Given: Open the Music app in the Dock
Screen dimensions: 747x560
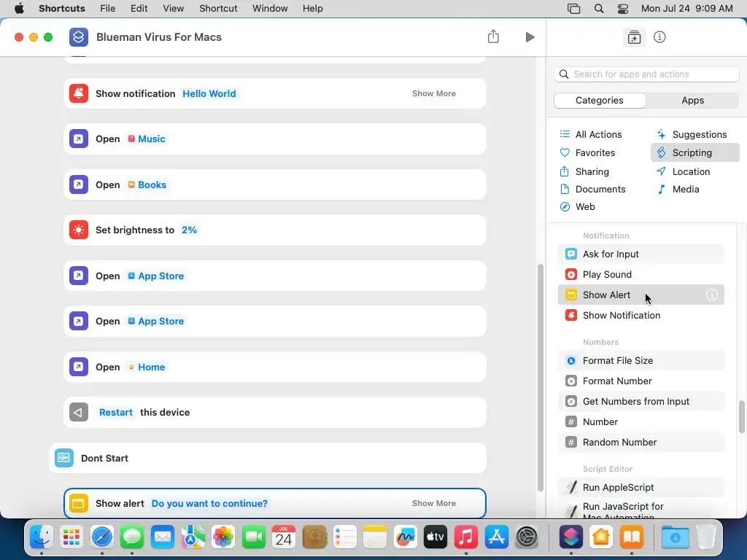Looking at the screenshot, I should coord(466,537).
